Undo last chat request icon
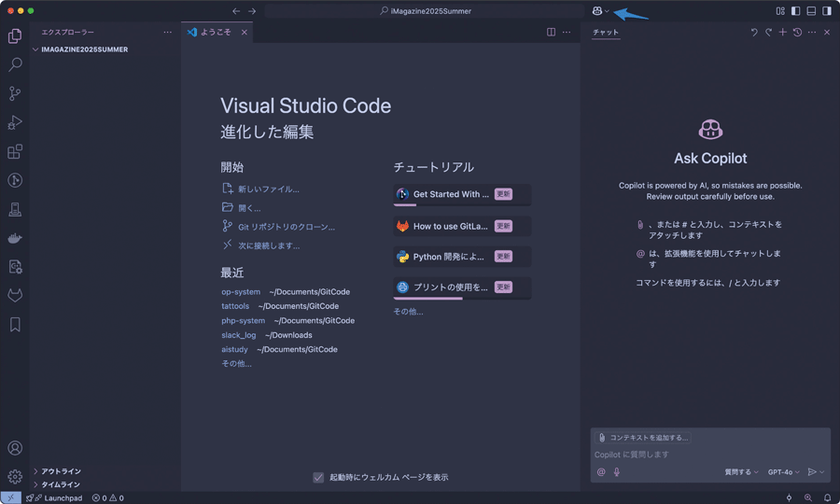The width and height of the screenshot is (840, 504). pyautogui.click(x=754, y=32)
